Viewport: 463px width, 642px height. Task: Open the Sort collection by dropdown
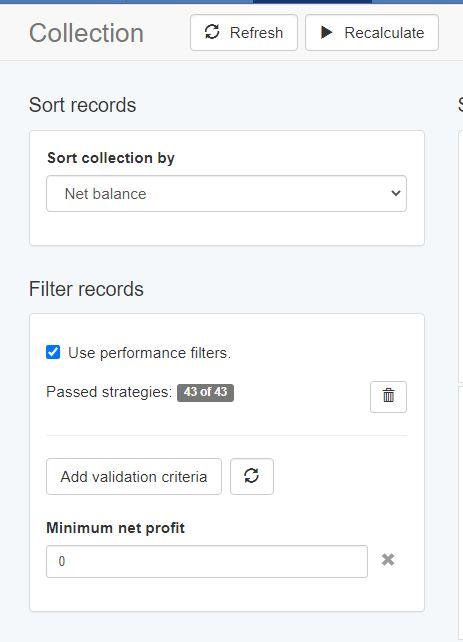click(226, 194)
